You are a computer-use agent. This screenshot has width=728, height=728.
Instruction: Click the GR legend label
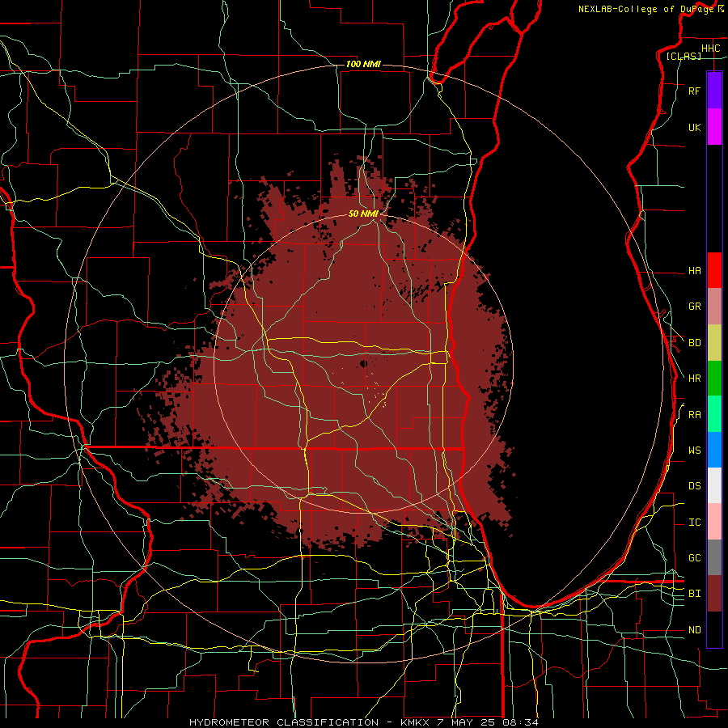coord(694,307)
